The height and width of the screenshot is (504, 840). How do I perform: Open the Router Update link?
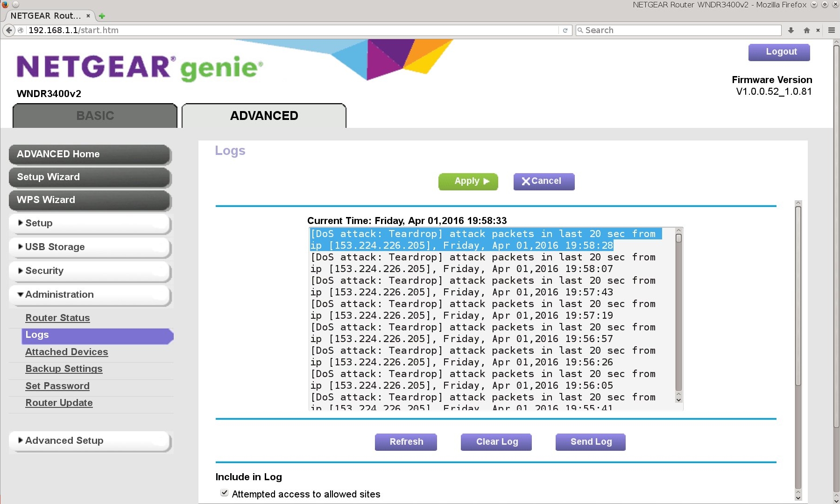tap(59, 403)
